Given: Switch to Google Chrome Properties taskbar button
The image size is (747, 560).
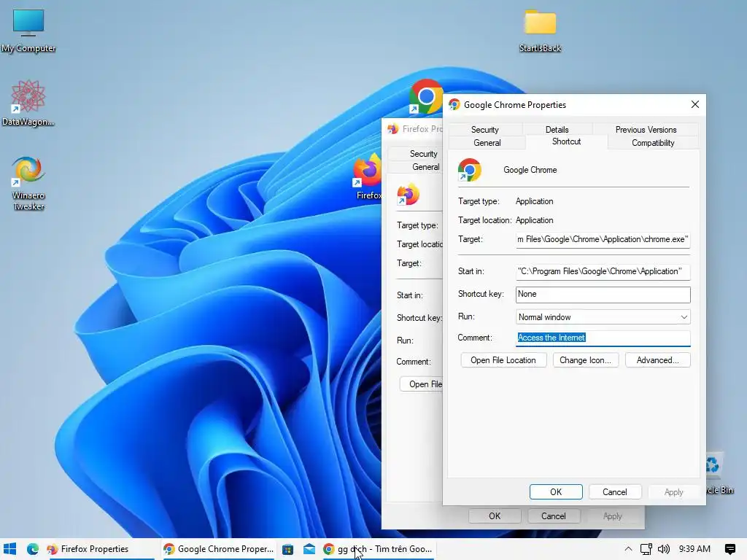Looking at the screenshot, I should point(219,549).
